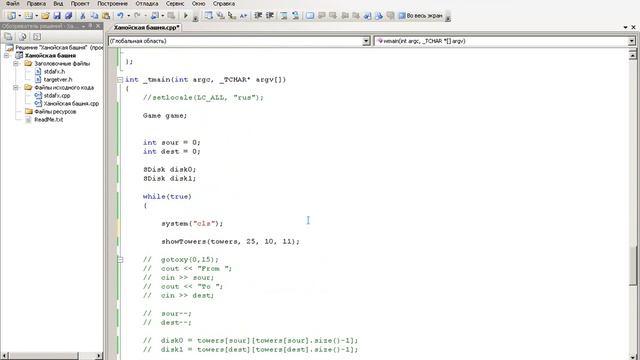The image size is (640, 360).
Task: Open the Navigate Backward dropdown arrow
Action: 162,16
